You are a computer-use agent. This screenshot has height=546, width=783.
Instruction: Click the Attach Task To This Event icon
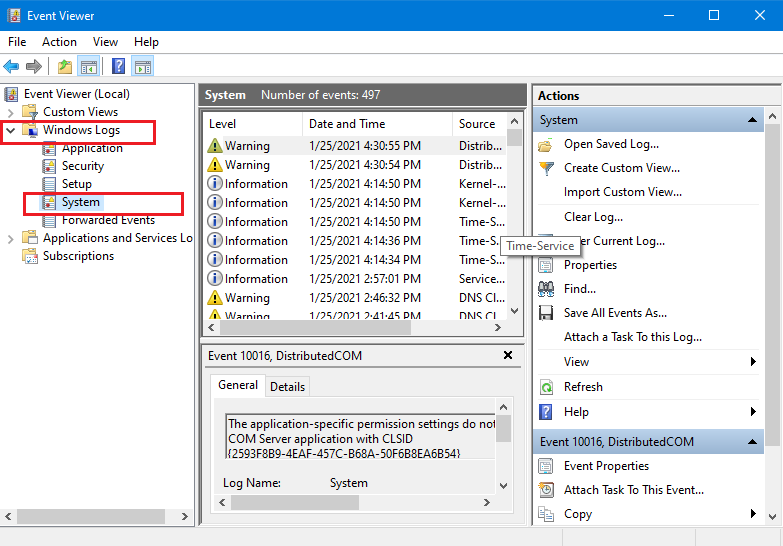click(546, 490)
